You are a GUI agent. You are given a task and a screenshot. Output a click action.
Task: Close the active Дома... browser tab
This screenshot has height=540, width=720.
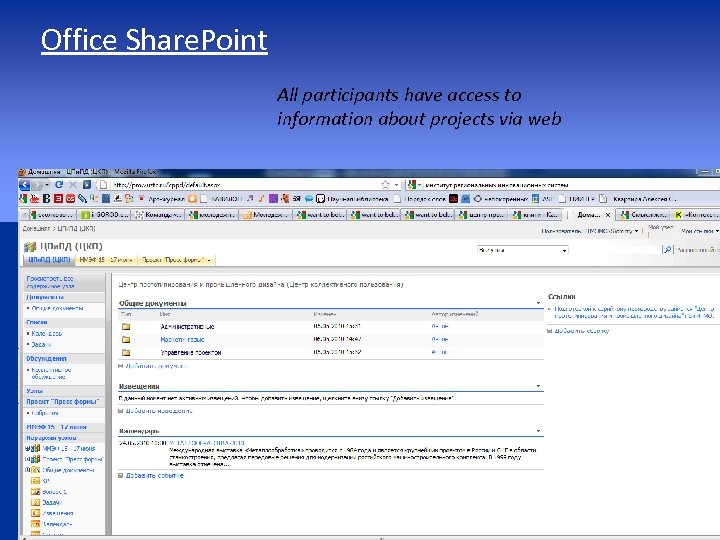click(x=608, y=214)
